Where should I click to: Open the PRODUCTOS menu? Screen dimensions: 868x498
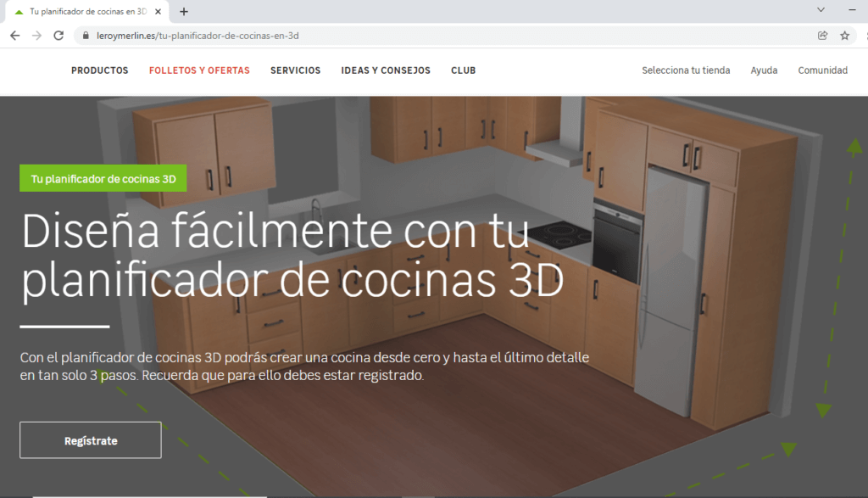100,70
